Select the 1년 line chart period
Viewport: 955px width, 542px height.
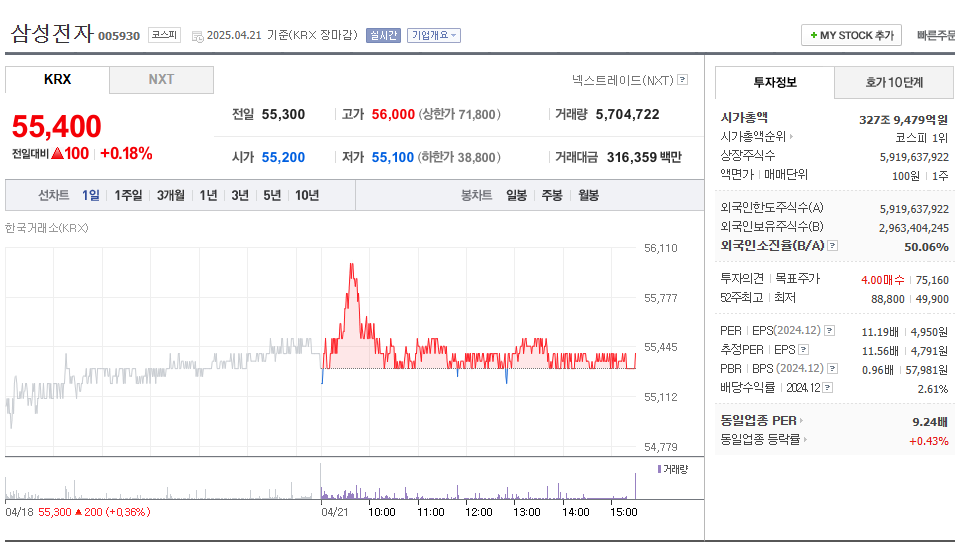point(208,195)
